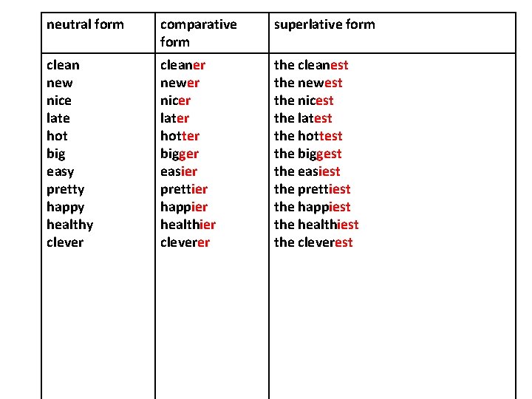The width and height of the screenshot is (532, 399).
Task: Select the phrase "the easiest"
Action: pos(307,171)
